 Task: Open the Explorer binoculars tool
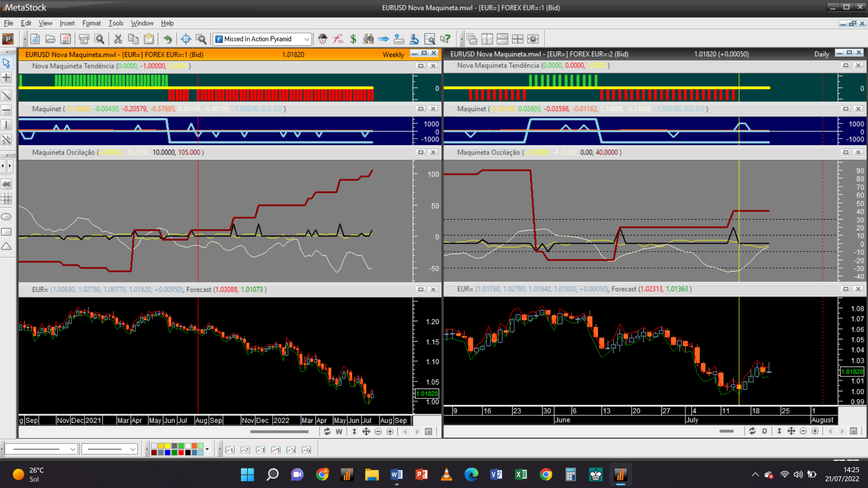pos(368,39)
